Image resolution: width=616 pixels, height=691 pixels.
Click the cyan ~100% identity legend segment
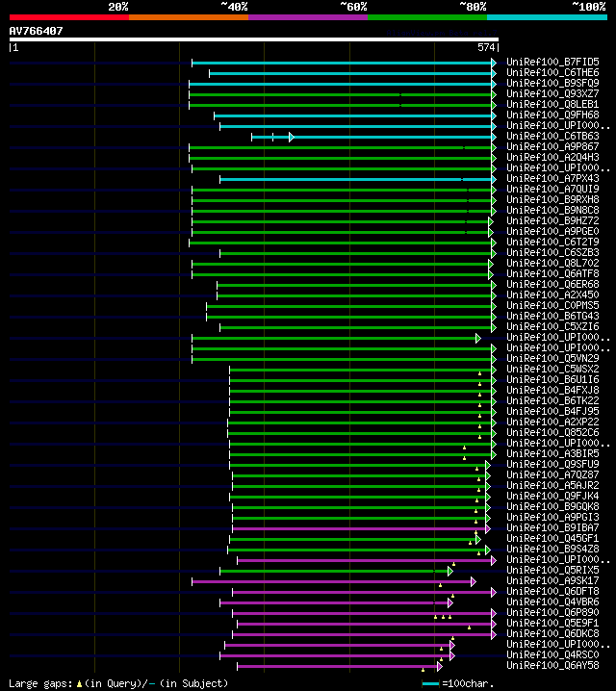coord(547,17)
